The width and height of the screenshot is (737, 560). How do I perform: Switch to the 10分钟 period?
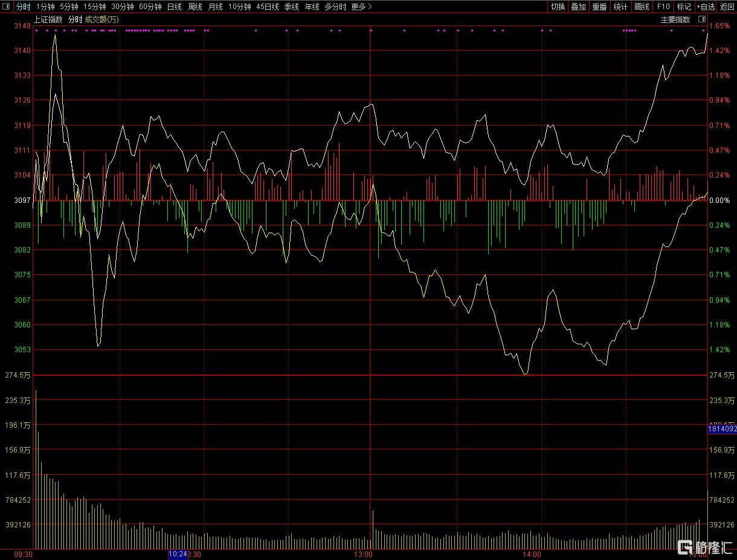click(240, 7)
